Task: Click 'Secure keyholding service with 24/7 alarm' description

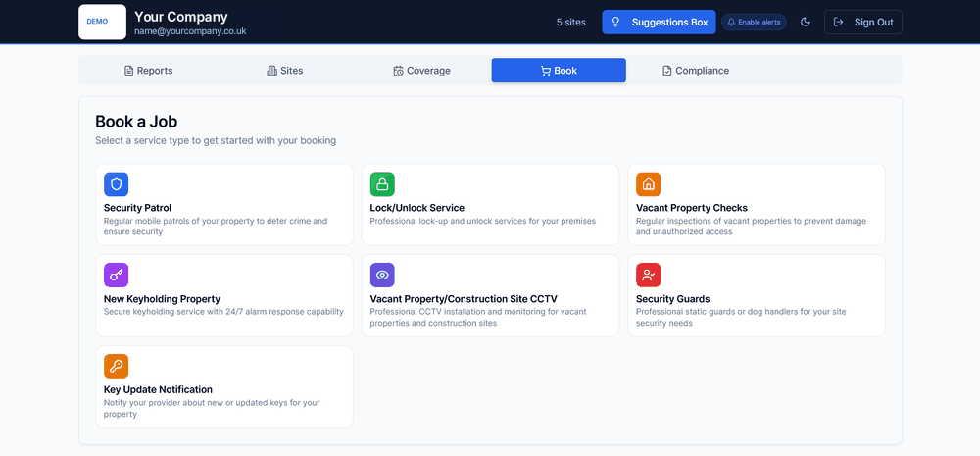Action: pos(223,312)
